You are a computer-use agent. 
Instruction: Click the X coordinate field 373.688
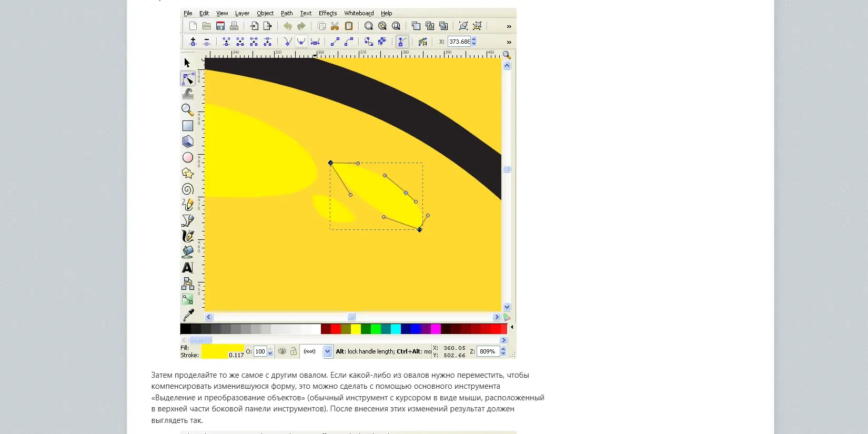point(459,42)
